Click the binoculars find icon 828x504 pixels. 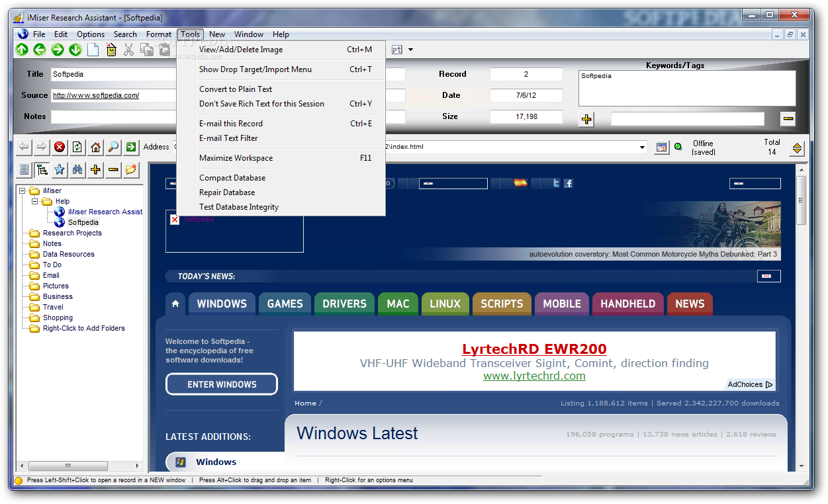(x=77, y=170)
